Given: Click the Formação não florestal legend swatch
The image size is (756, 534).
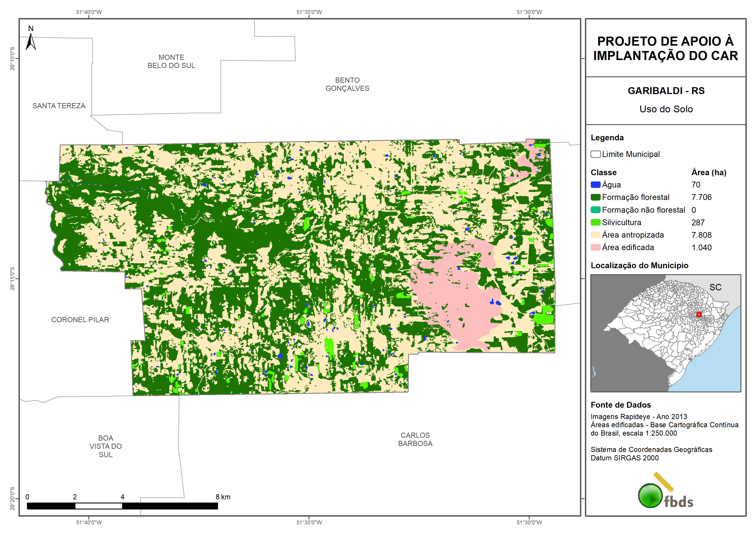Looking at the screenshot, I should tap(595, 210).
